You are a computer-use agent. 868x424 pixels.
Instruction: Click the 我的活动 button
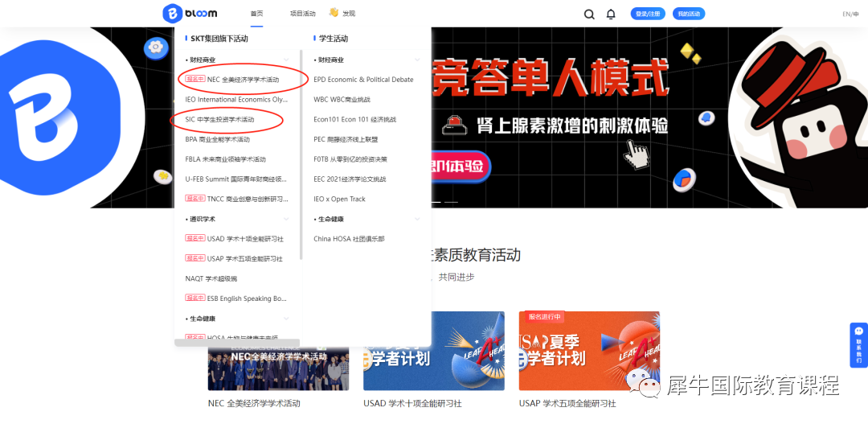click(689, 14)
